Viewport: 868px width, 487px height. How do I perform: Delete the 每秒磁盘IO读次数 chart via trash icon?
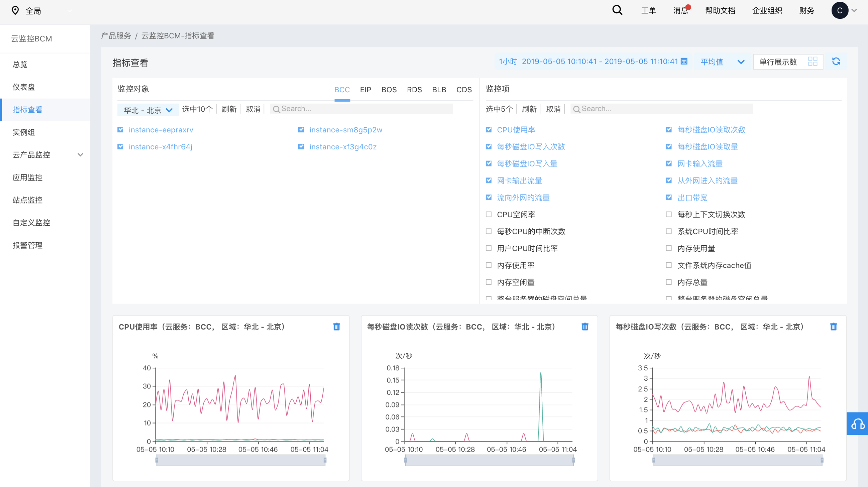point(585,326)
